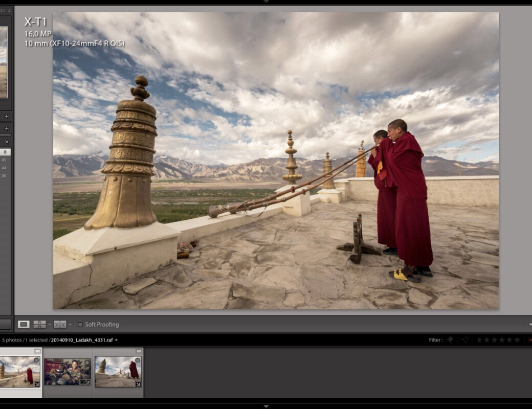Set filter to five stars rating
532x409 pixels.
point(517,340)
